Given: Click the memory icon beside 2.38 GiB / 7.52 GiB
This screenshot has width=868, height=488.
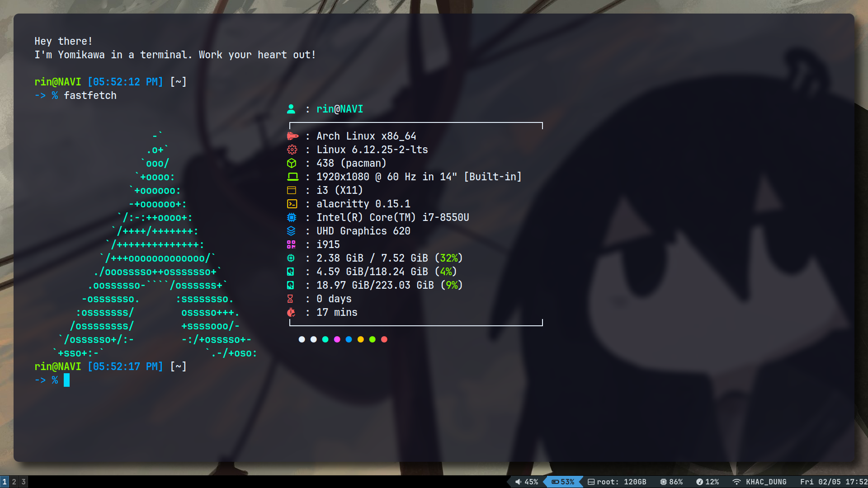Looking at the screenshot, I should coord(291,258).
